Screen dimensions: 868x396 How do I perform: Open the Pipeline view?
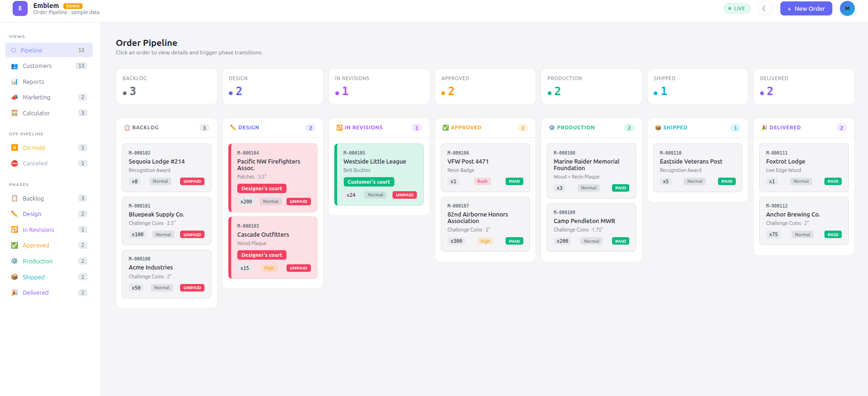click(49, 50)
